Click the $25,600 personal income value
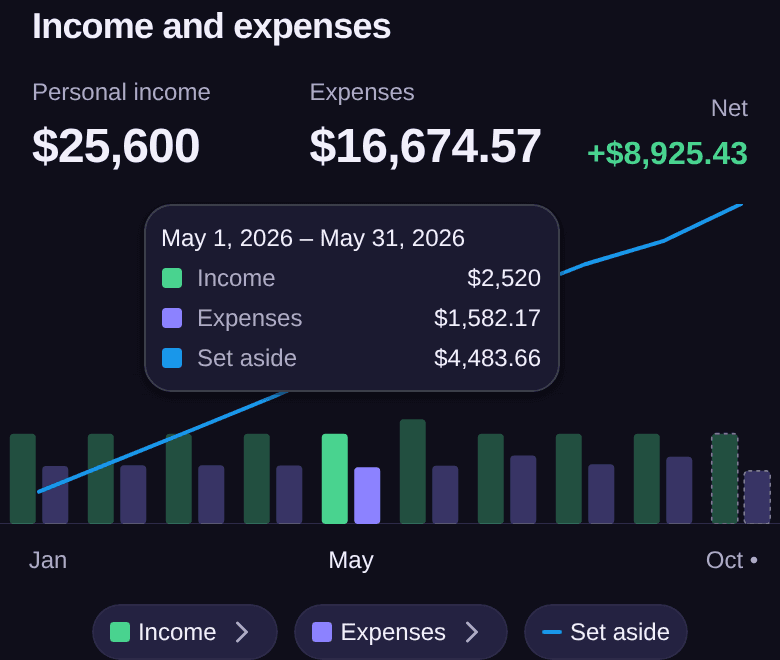Image resolution: width=780 pixels, height=660 pixels. tap(116, 146)
